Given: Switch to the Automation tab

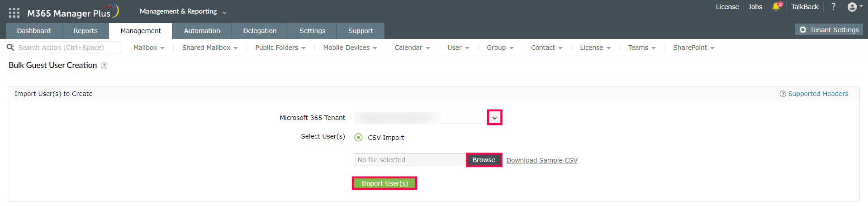Looking at the screenshot, I should tap(202, 31).
